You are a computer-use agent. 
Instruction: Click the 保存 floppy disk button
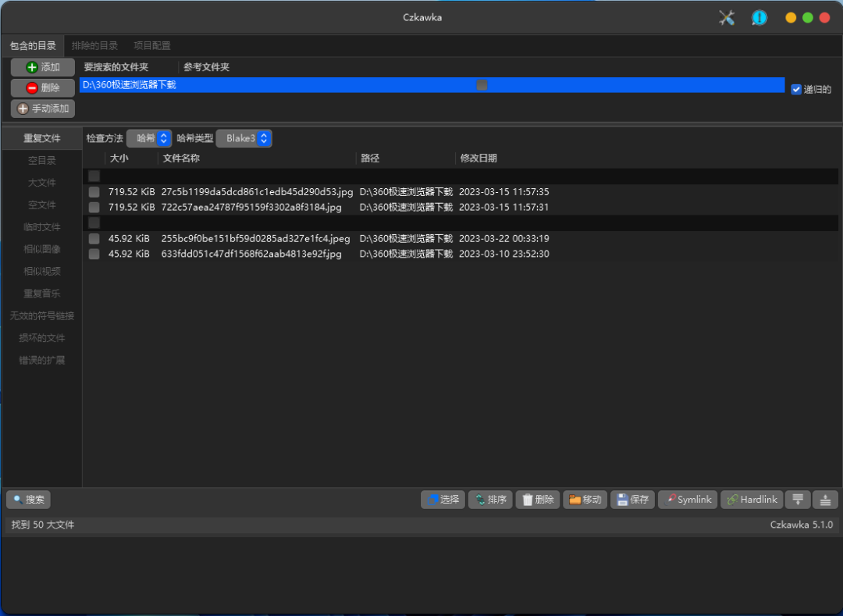(x=632, y=500)
